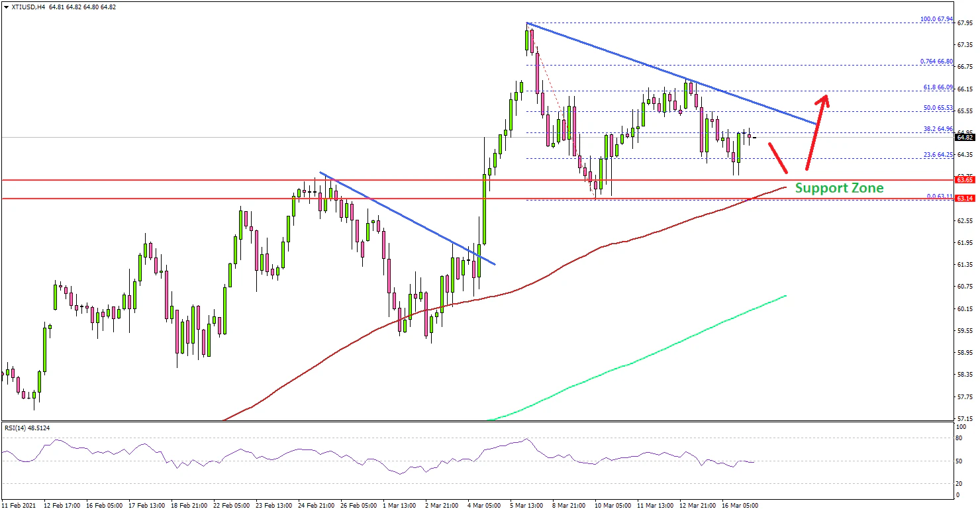The width and height of the screenshot is (980, 513).
Task: Click the 100.0 Fibonacci level label 67.94
Action: 936,19
